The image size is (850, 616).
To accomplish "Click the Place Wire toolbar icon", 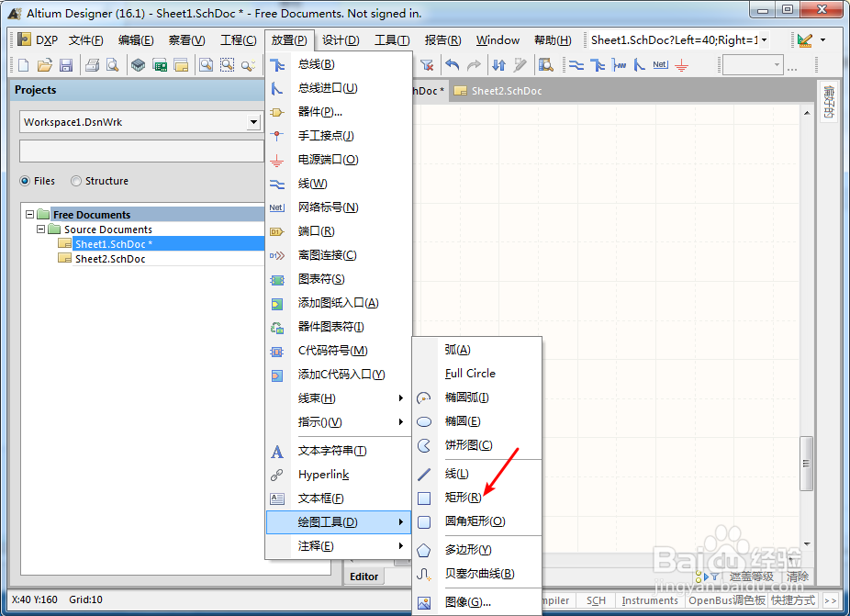I will [x=576, y=65].
